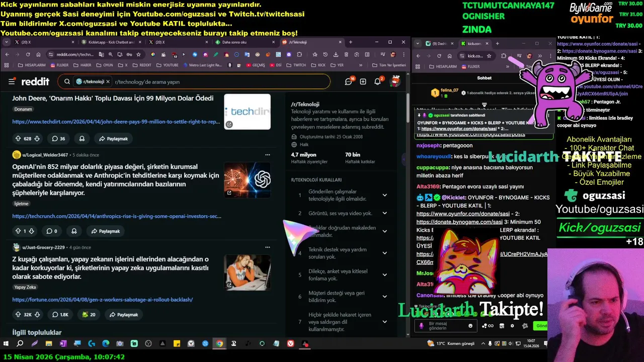
Task: Open comments on John Deere post (36)
Action: (x=59, y=138)
